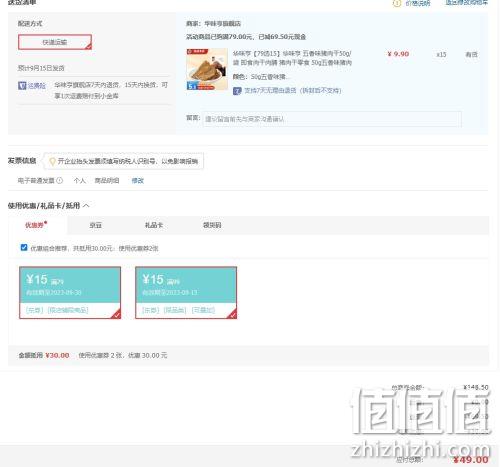Deselect the first ¥15 coupon expiring 09-30
500x467 pixels.
[70, 293]
